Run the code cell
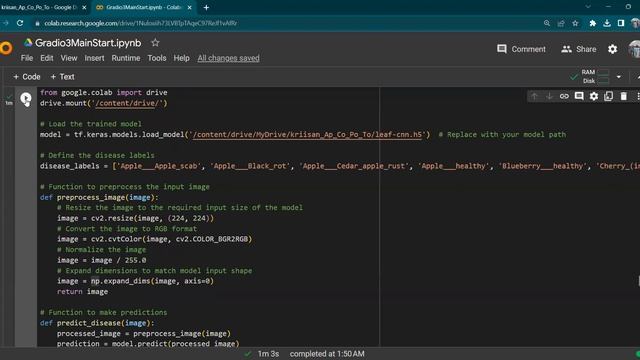The height and width of the screenshot is (360, 640). coord(26,98)
